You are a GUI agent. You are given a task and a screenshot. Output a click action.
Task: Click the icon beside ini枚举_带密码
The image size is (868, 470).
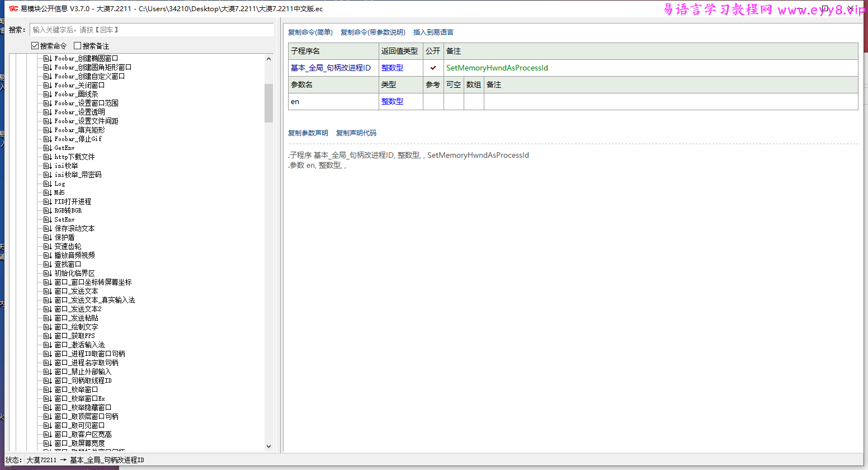pos(48,175)
